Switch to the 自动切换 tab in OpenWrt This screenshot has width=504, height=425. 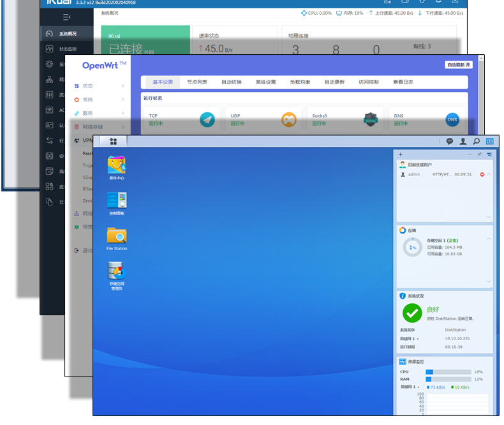232,82
